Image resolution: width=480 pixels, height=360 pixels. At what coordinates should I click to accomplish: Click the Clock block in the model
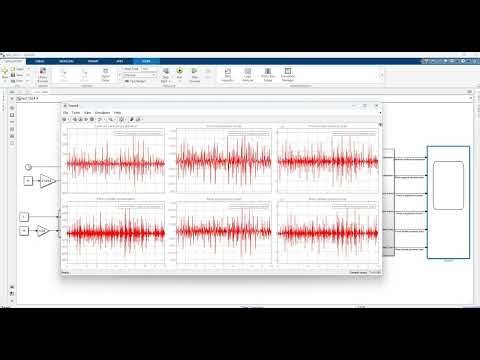(28, 167)
